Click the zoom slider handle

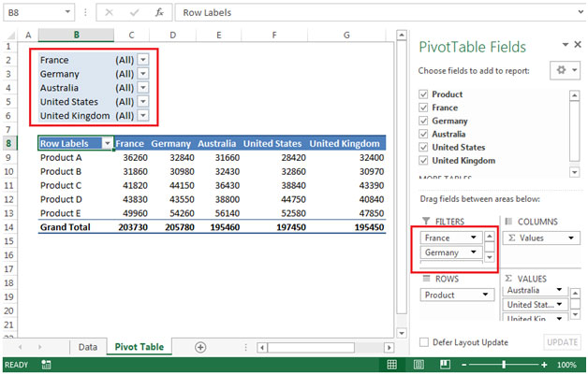pyautogui.click(x=504, y=365)
